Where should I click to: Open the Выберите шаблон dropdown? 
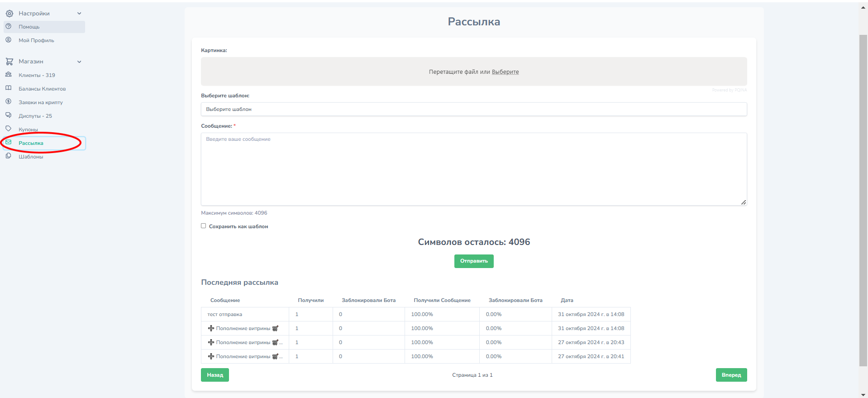474,109
